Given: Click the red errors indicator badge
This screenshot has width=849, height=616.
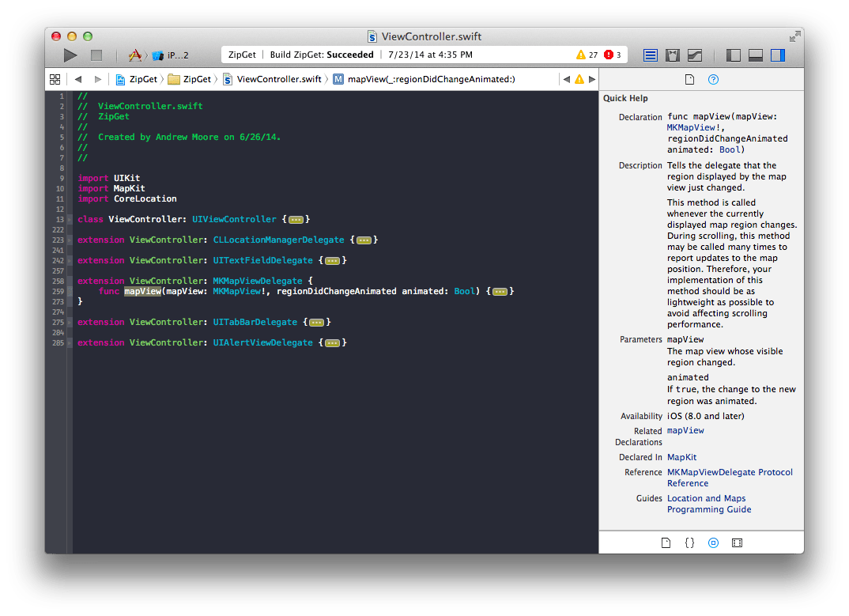Looking at the screenshot, I should point(612,55).
